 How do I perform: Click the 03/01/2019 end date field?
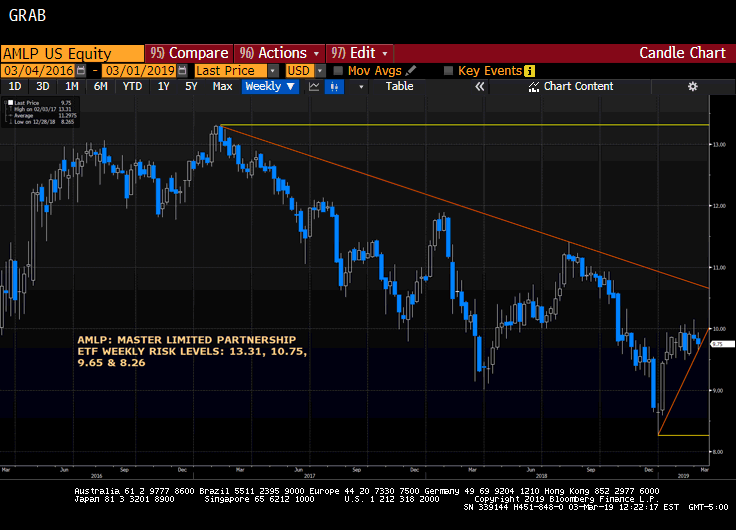point(139,71)
